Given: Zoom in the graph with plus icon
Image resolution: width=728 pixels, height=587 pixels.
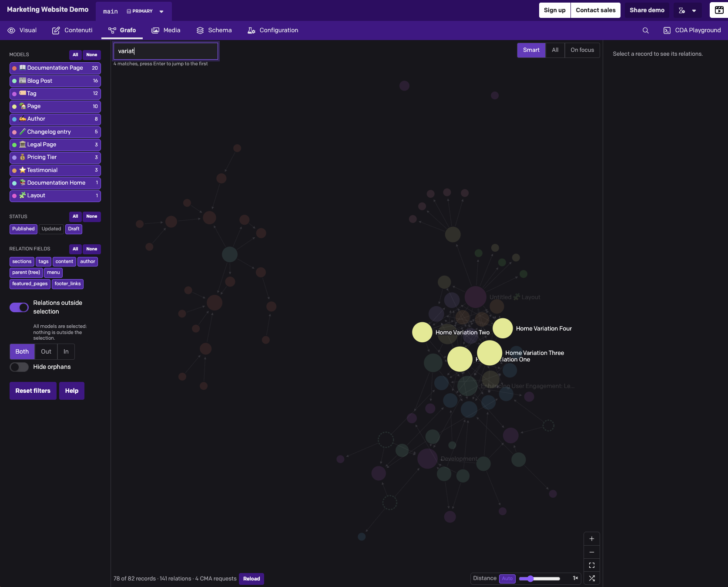Looking at the screenshot, I should tap(592, 539).
